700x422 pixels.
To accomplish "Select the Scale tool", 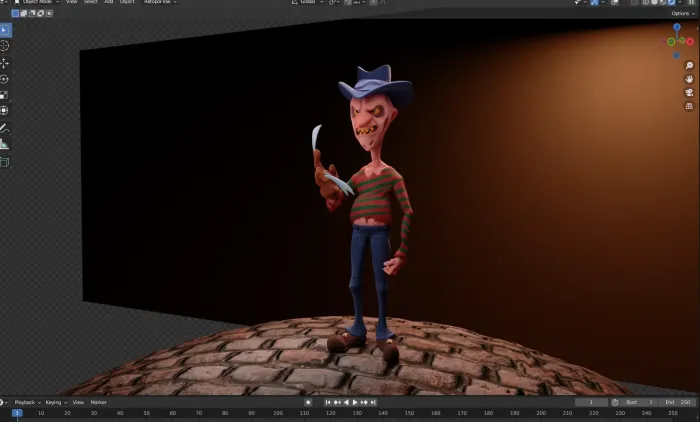I will 4,95.
